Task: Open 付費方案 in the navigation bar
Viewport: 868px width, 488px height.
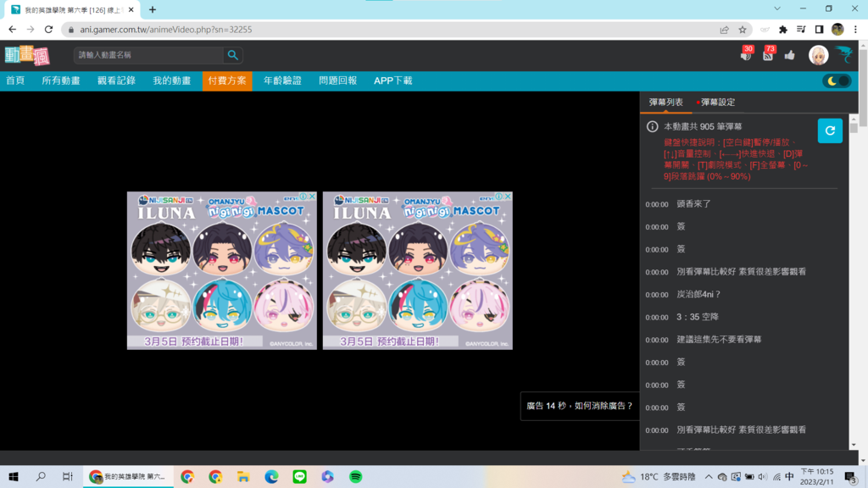Action: coord(227,80)
